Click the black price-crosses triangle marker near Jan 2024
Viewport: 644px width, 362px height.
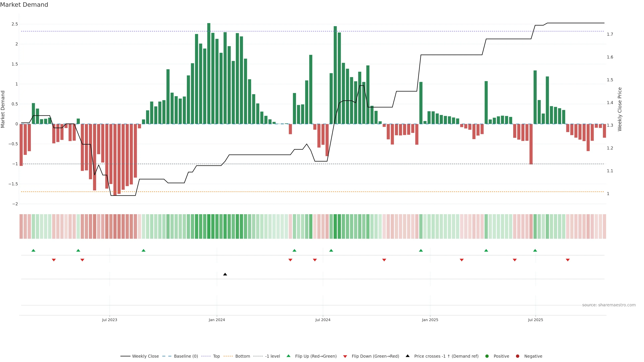[225, 274]
